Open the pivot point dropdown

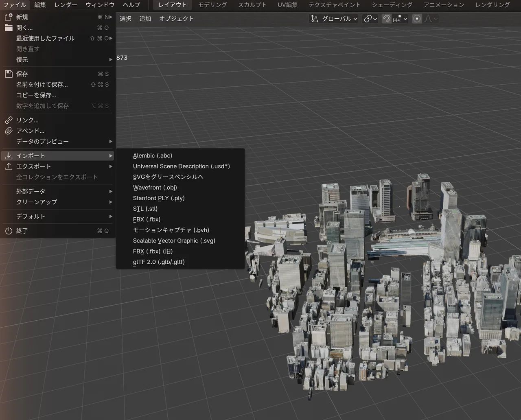point(370,19)
